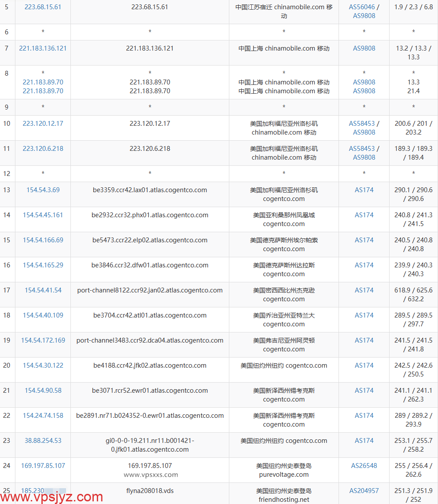Open IP link 223.68.15.61
This screenshot has height=504, width=438.
click(43, 7)
